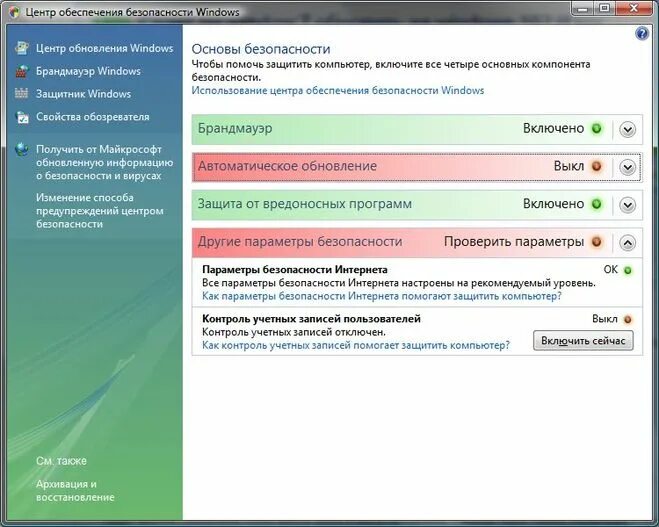Screen dimensions: 659x527
Task: Click the Основы безопасности heading
Action: click(x=261, y=49)
